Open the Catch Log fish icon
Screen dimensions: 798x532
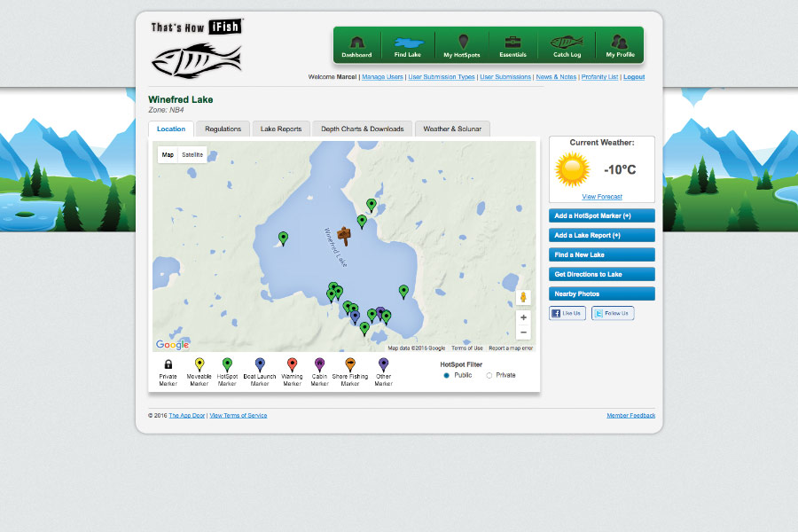coord(567,44)
